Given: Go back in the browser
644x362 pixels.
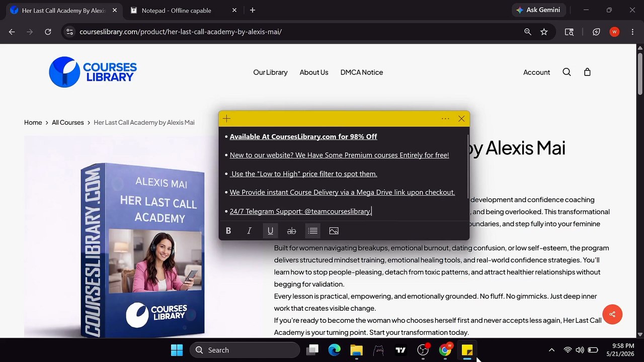Looking at the screenshot, I should (12, 32).
